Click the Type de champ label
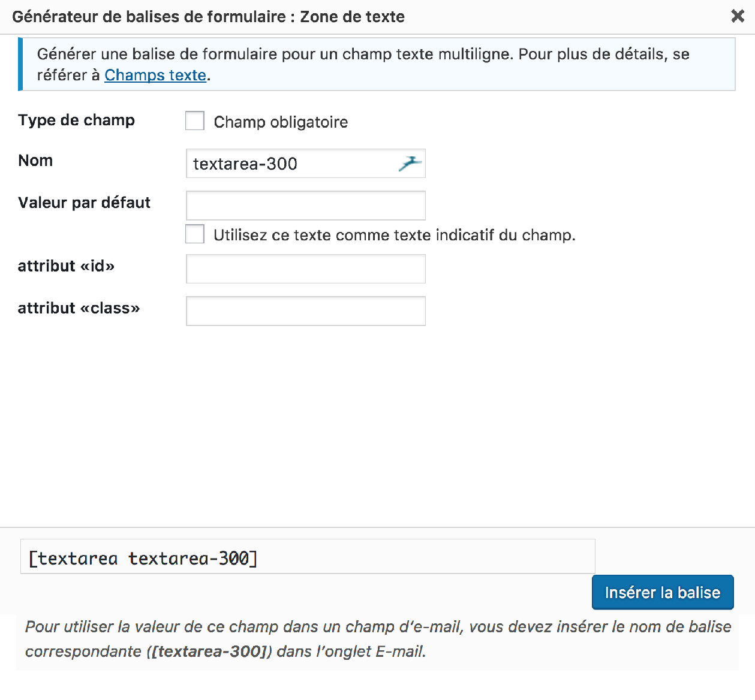755x700 pixels. pos(76,120)
